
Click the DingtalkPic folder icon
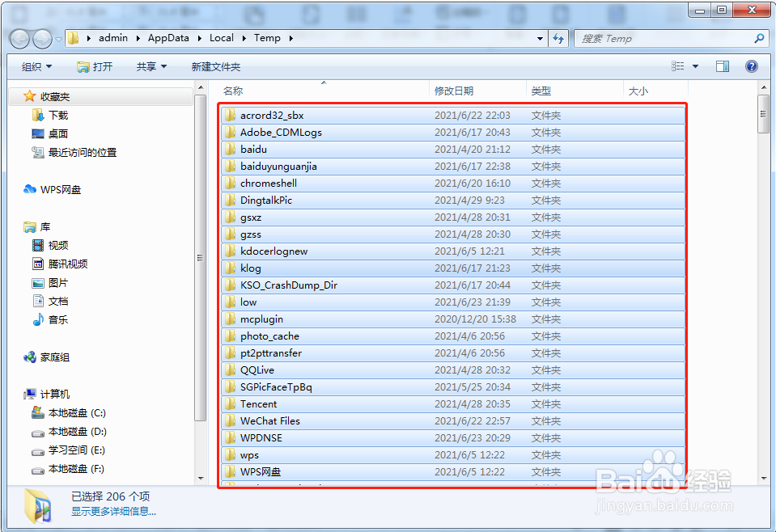click(x=230, y=201)
